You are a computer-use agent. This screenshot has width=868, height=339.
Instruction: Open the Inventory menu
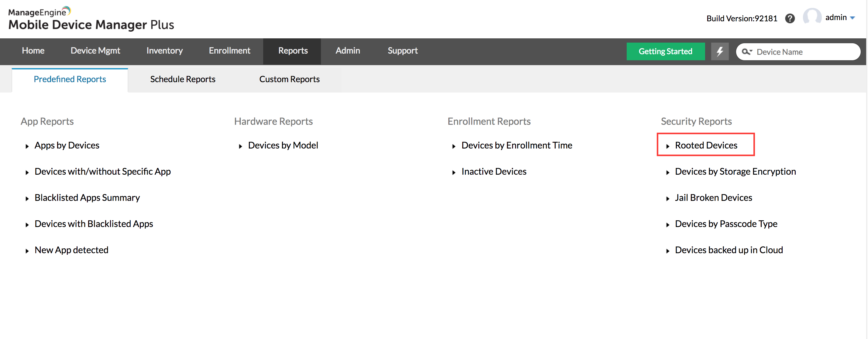[x=164, y=51]
